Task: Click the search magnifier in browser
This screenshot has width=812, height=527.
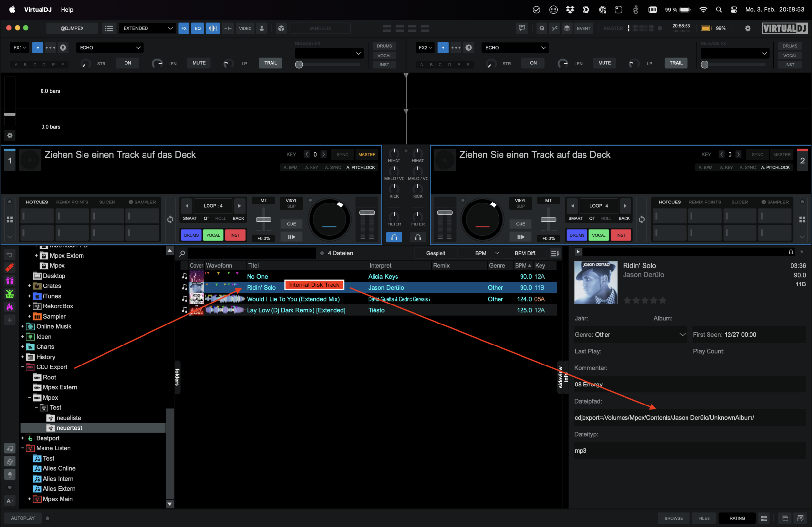Action: click(182, 253)
